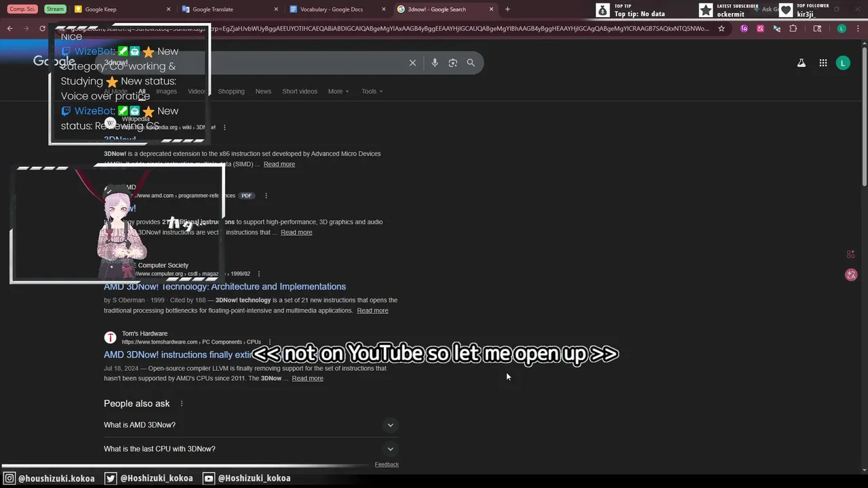Click Read more on Tom's Hardware snippet
Image resolution: width=868 pixels, height=488 pixels.
(307, 378)
